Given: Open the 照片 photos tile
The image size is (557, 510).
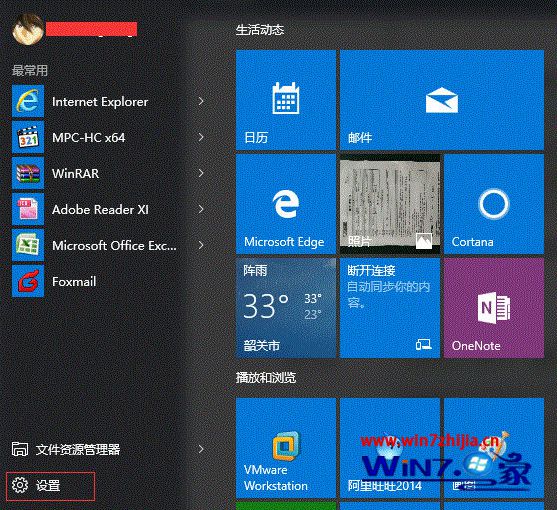Looking at the screenshot, I should coord(390,204).
